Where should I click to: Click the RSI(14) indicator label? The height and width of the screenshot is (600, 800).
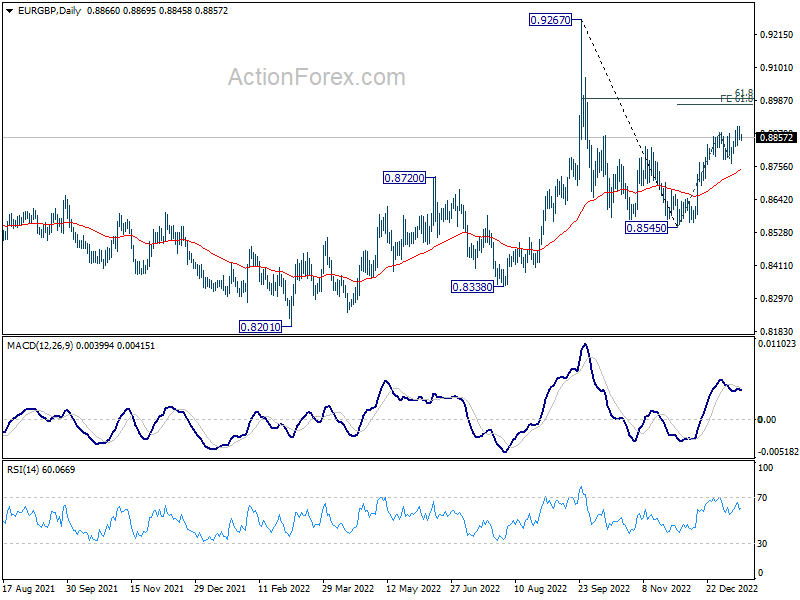[23, 469]
